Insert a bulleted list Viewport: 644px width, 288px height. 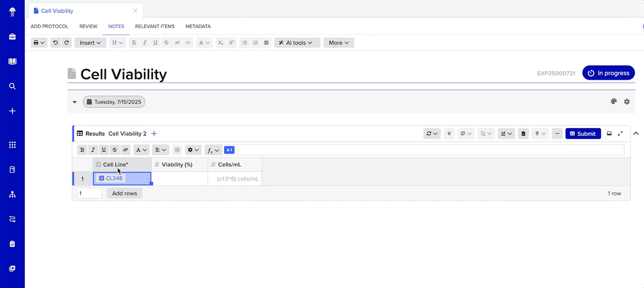(x=245, y=43)
